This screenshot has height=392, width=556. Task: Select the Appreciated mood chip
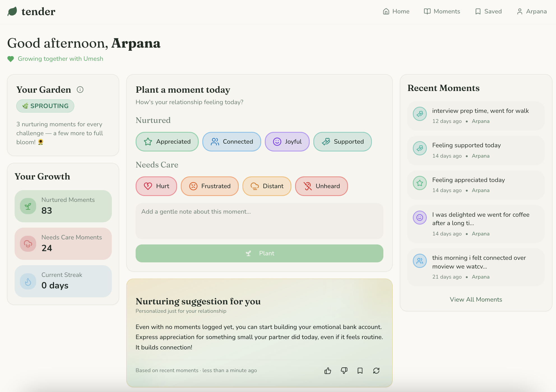click(167, 142)
